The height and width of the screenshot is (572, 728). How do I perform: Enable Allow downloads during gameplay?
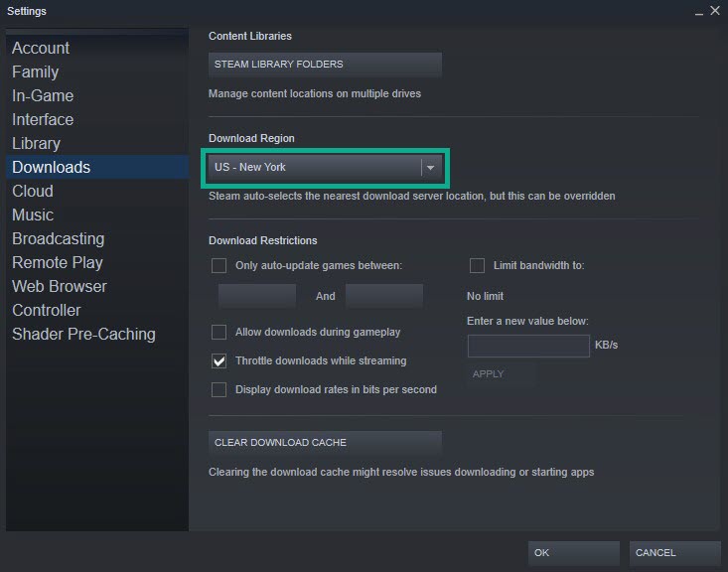coord(218,333)
